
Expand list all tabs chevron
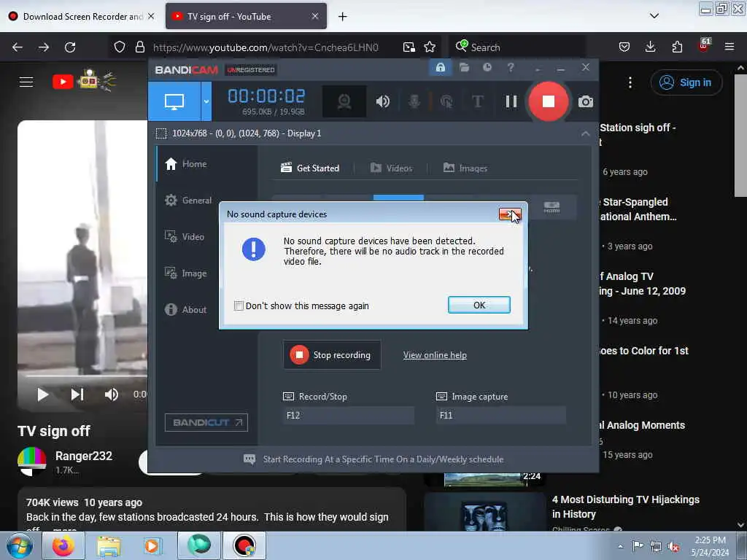(x=654, y=16)
